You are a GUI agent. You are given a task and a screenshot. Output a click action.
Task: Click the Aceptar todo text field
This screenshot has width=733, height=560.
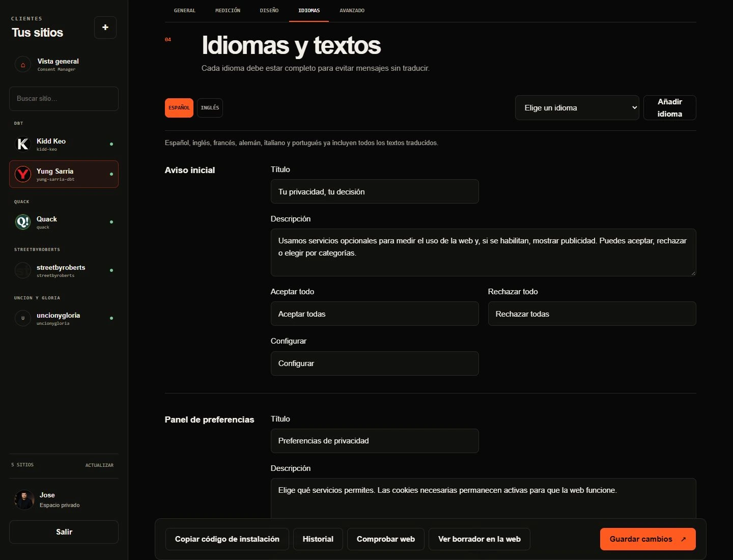tap(375, 314)
